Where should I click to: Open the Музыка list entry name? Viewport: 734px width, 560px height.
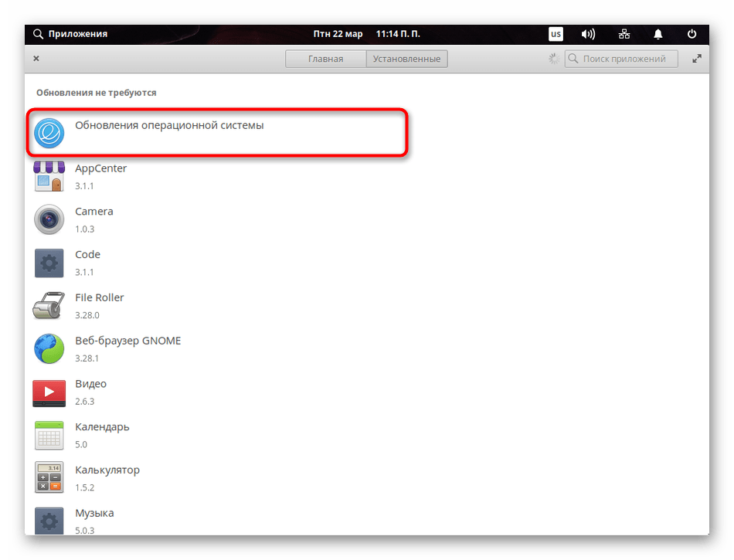click(x=94, y=513)
